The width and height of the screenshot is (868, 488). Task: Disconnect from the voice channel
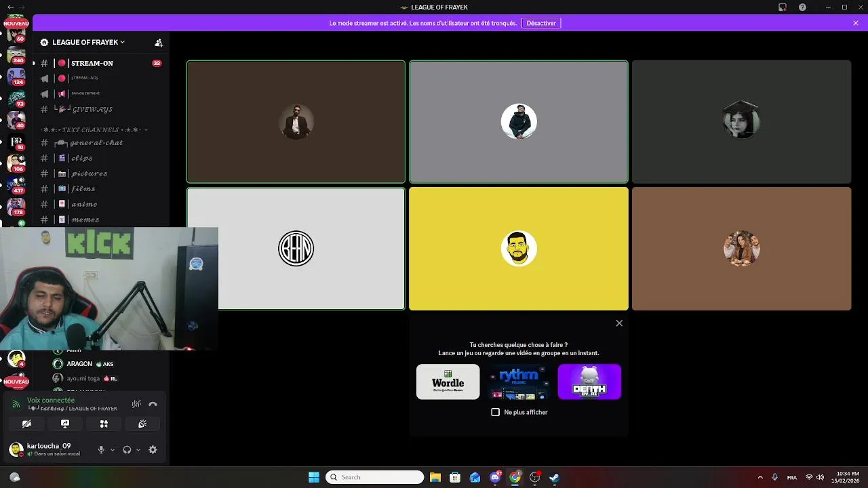[153, 404]
